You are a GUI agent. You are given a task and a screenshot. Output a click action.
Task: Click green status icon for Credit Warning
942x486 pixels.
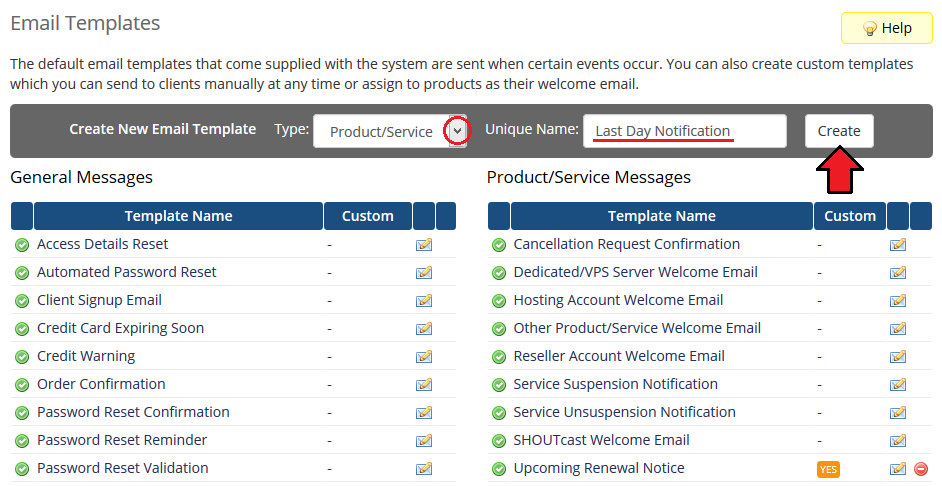[x=22, y=357]
